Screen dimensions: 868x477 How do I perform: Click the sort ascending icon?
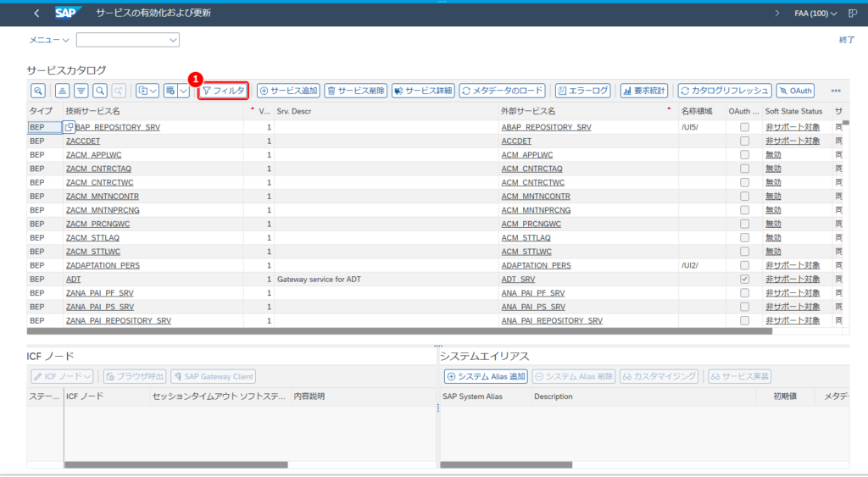coord(62,91)
